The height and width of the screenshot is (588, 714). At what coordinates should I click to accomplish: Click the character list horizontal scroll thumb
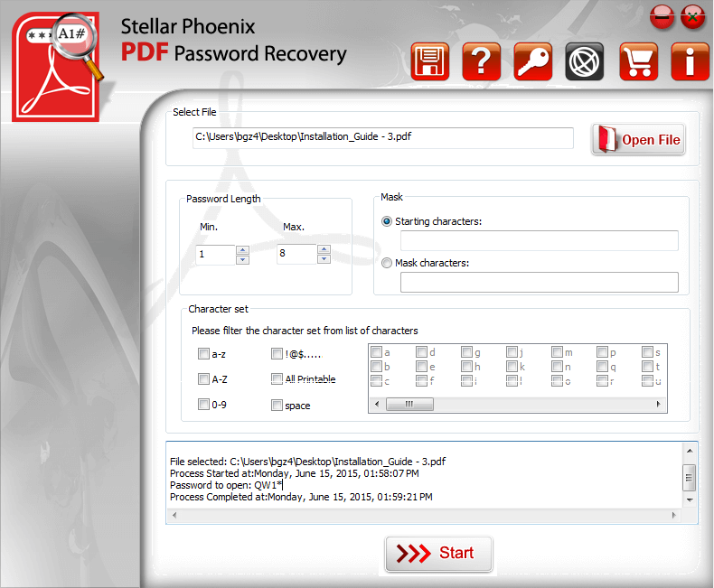(x=409, y=404)
